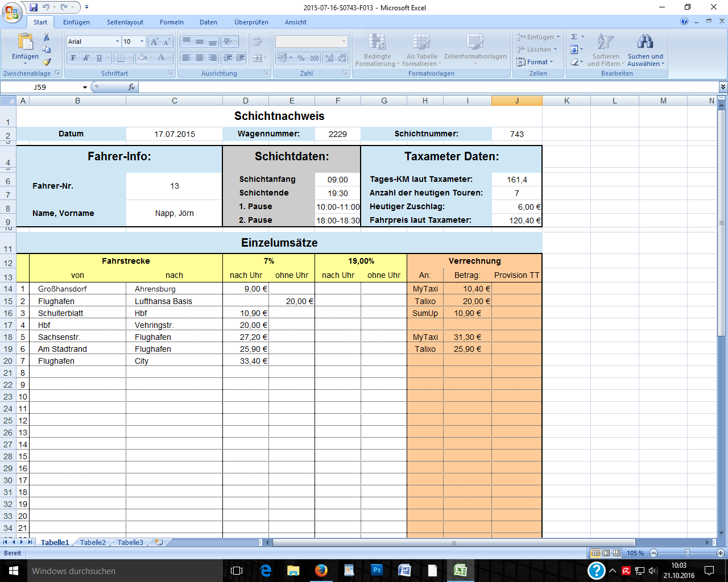Viewport: 728px width, 582px height.
Task: Click the decrease decimal places icon
Action: click(x=342, y=58)
